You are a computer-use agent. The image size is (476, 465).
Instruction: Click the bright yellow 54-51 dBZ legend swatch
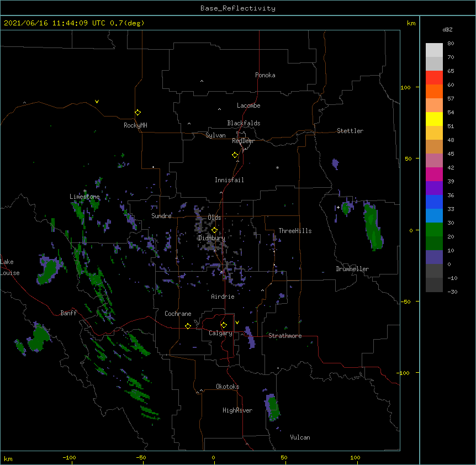coord(434,119)
